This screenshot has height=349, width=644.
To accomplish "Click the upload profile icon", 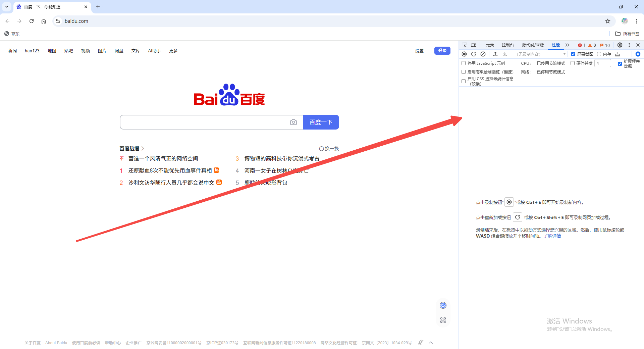I will tap(495, 54).
